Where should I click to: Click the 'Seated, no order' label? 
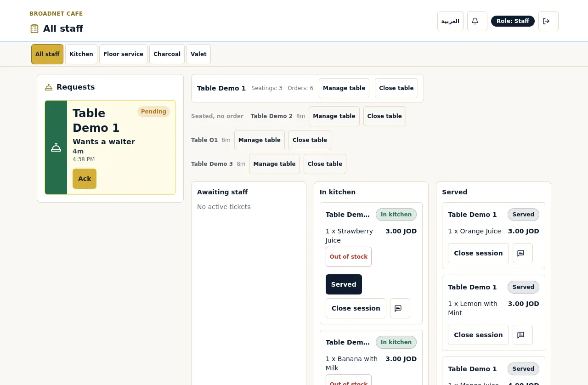click(x=217, y=116)
